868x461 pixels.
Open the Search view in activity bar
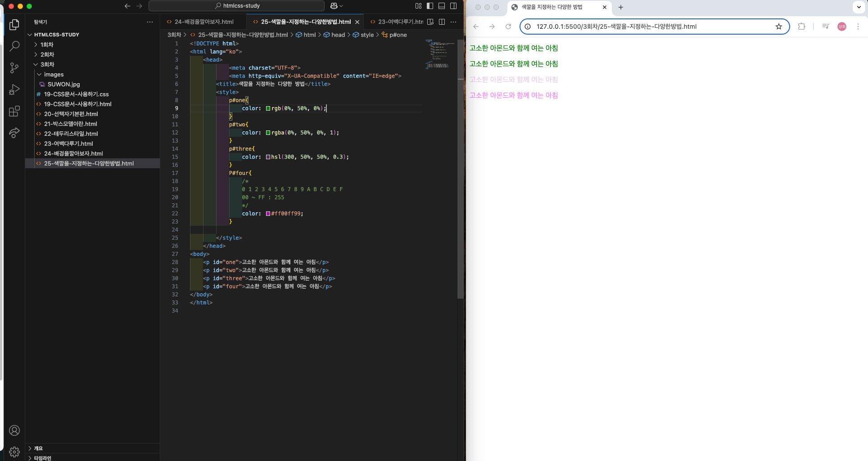[x=14, y=46]
